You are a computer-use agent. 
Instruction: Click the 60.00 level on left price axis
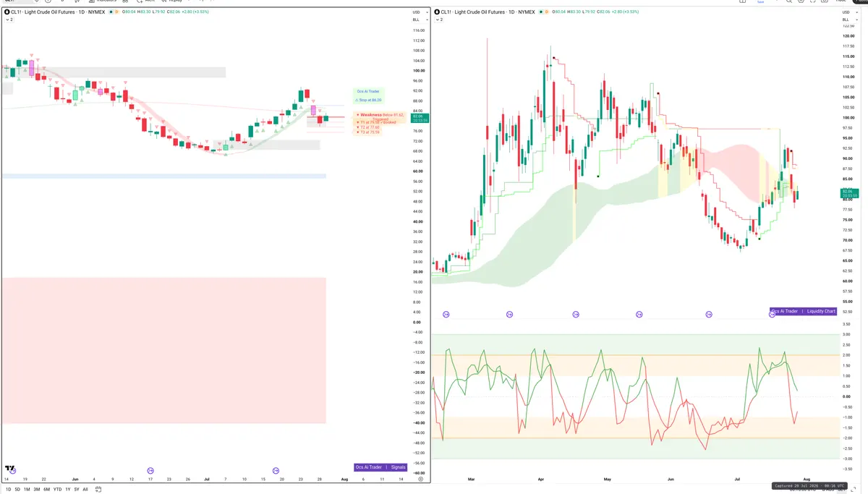click(417, 171)
